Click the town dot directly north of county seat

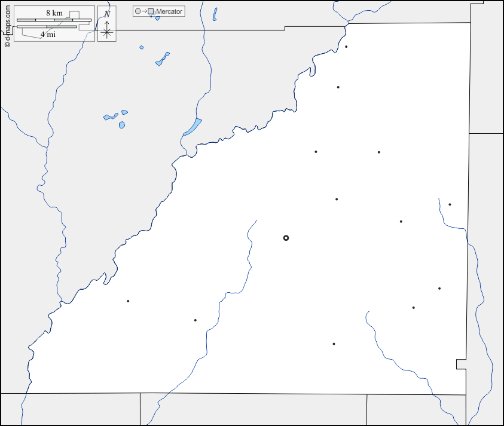tap(337, 200)
